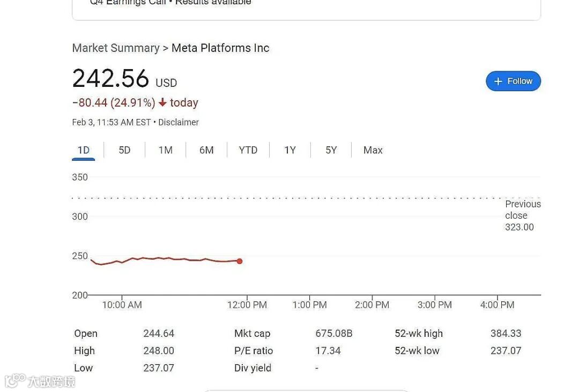Switch to the 5Y chart

click(331, 150)
